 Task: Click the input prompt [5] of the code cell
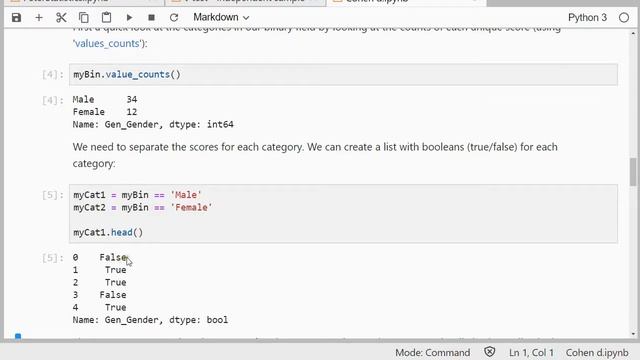tap(53, 195)
